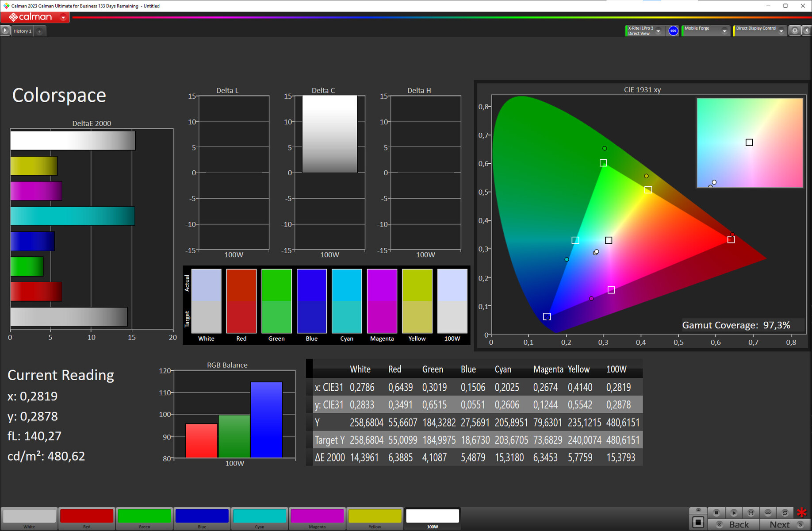This screenshot has height=531, width=812.
Task: Expand the Mobile Forge source dropdown
Action: point(724,31)
